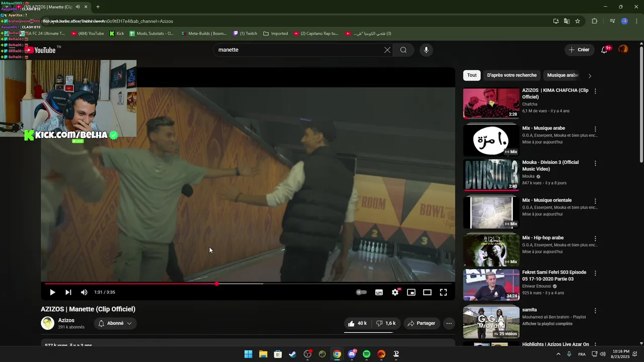Open options for samRa playlist
Screen dimensions: 644x362
[595, 311]
